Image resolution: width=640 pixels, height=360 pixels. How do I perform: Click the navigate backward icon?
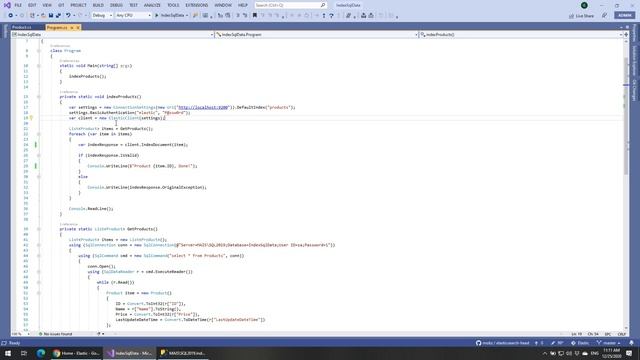[11, 16]
